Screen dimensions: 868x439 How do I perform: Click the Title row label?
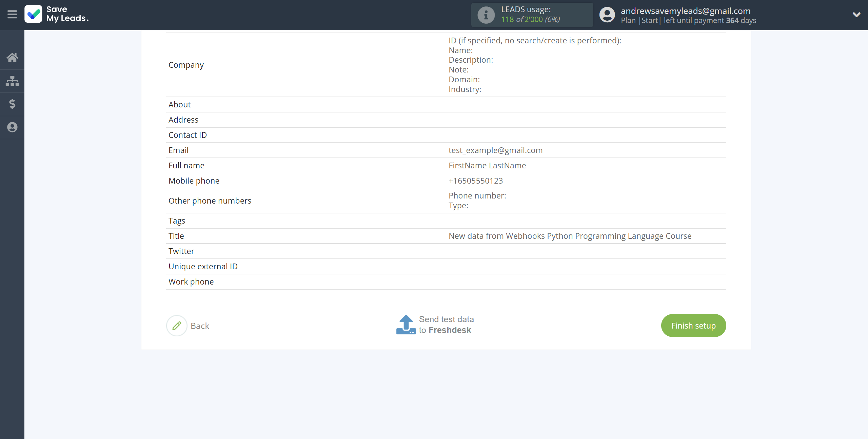tap(176, 236)
